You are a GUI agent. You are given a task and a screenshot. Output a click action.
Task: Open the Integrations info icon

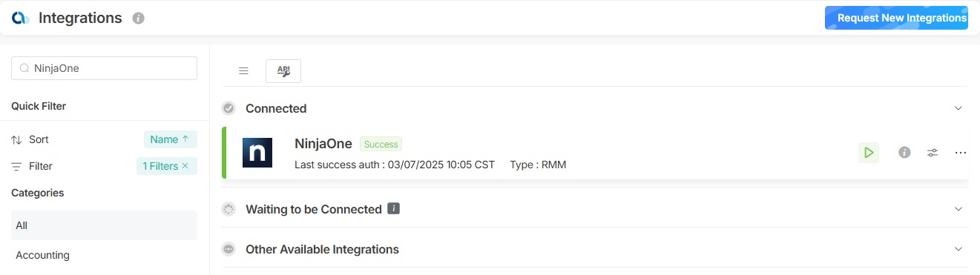(x=138, y=18)
